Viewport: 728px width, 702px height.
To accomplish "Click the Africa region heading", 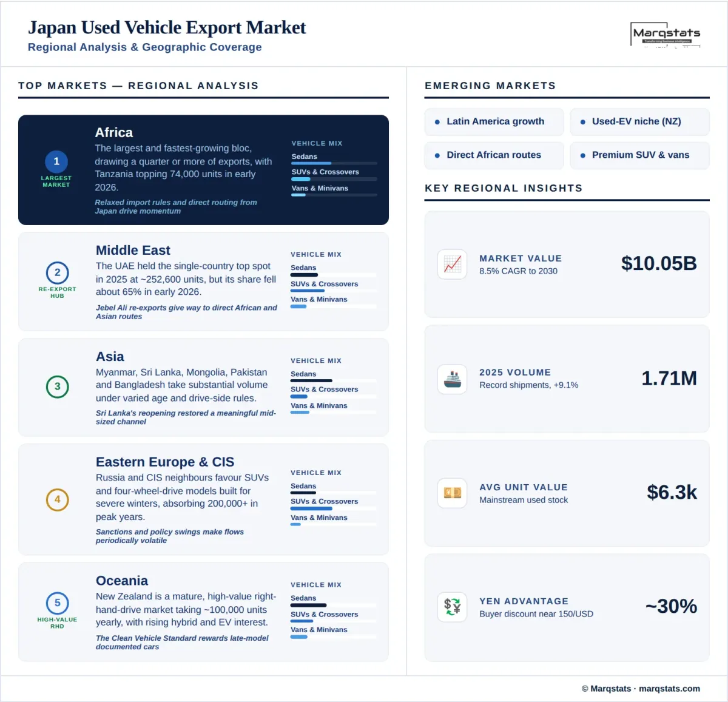I will [x=113, y=132].
